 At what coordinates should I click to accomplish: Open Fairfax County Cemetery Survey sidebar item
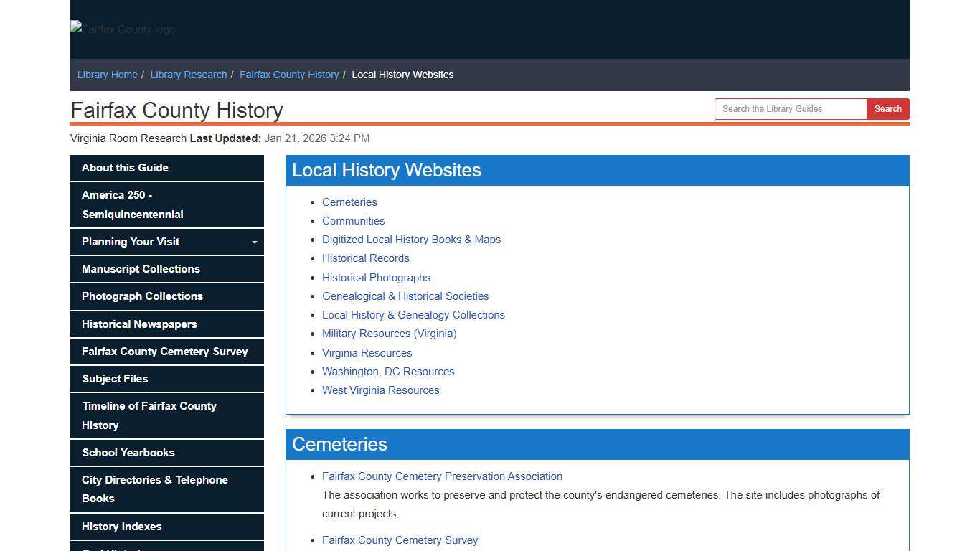click(x=164, y=352)
